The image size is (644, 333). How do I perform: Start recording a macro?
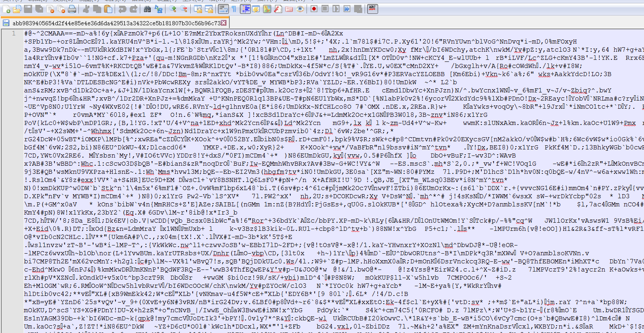314,9
